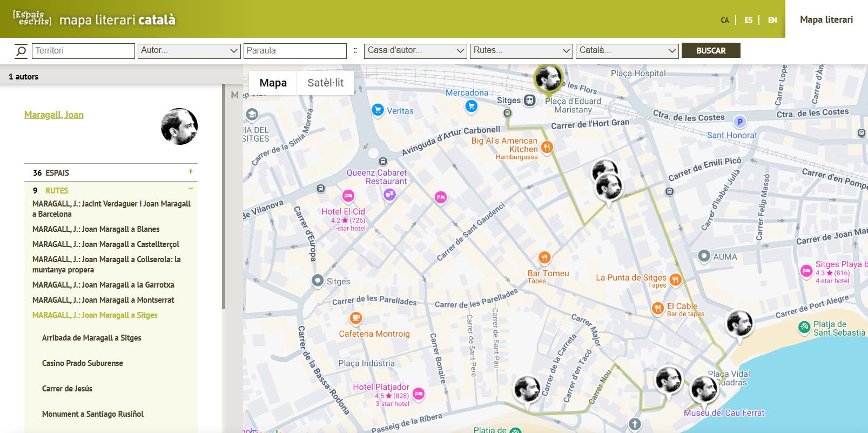Expand the 36 Espais section
The width and height of the screenshot is (868, 433).
click(x=191, y=171)
